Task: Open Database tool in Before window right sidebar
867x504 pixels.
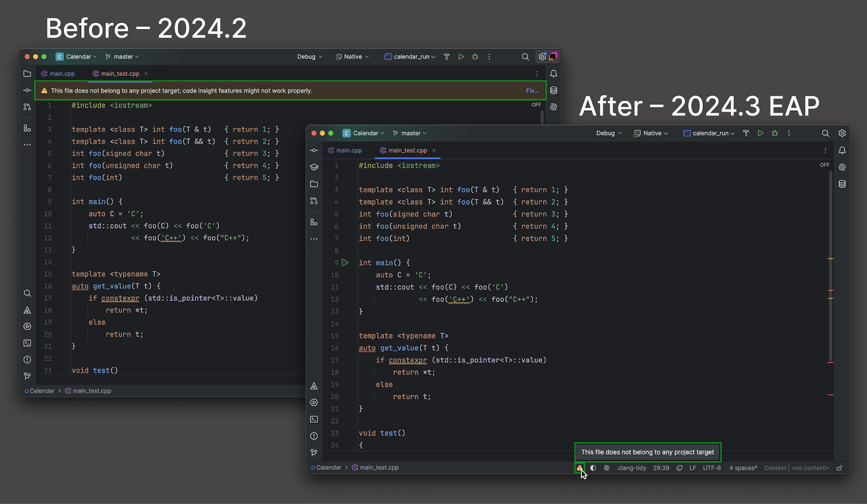Action: point(553,91)
